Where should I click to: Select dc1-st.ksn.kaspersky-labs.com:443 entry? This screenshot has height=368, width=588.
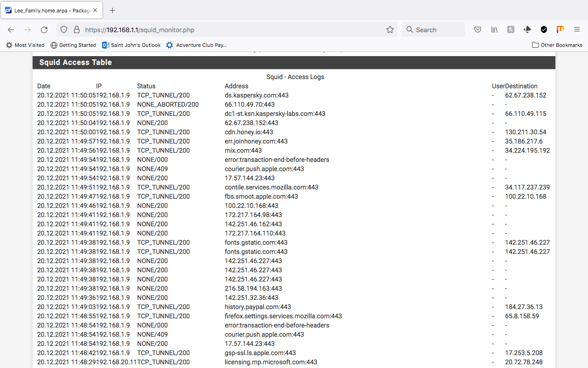pyautogui.click(x=275, y=114)
